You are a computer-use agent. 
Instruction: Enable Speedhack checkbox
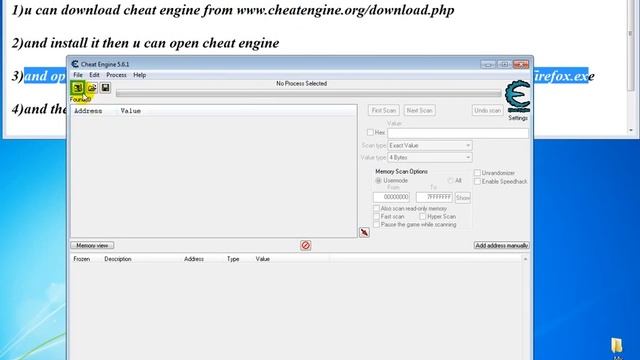coord(477,181)
